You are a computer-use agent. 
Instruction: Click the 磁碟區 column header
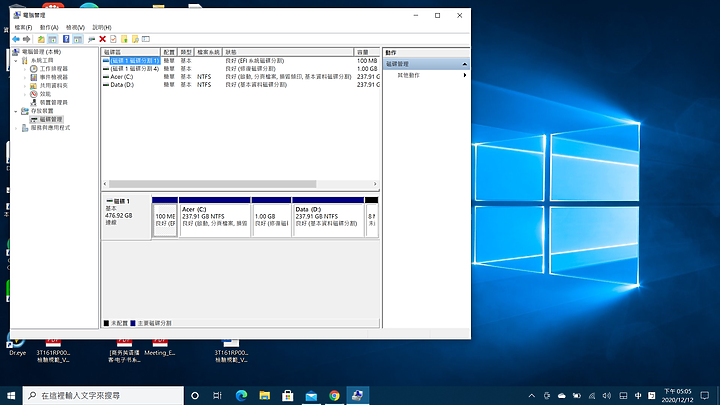click(130, 52)
